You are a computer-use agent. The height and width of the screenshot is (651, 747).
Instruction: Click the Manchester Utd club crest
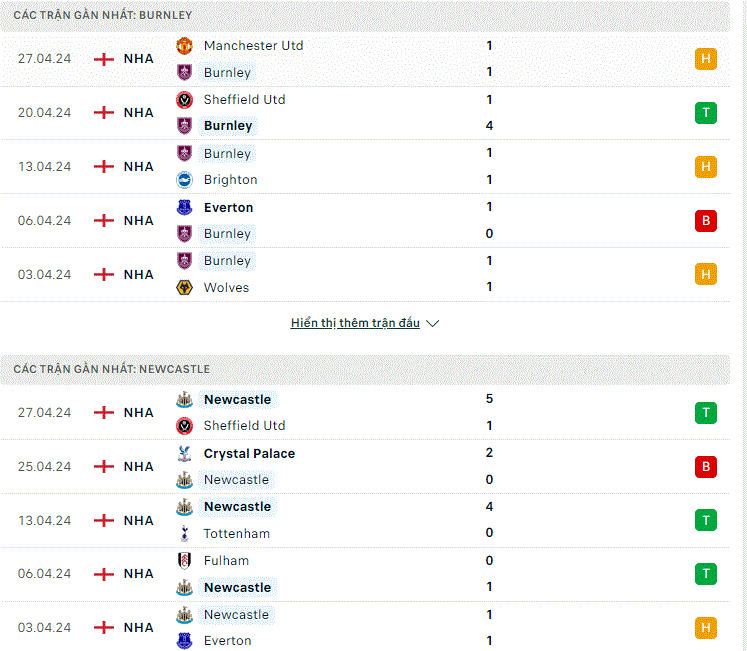184,46
